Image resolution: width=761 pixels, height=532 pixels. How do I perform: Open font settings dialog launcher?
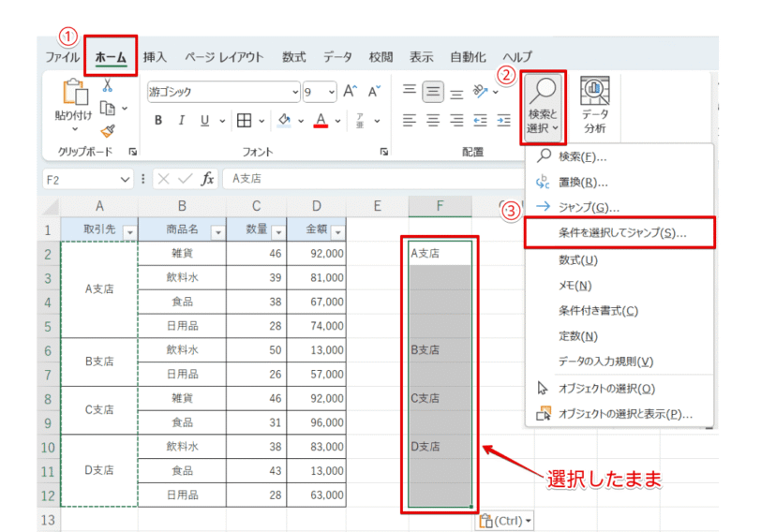pos(384,152)
